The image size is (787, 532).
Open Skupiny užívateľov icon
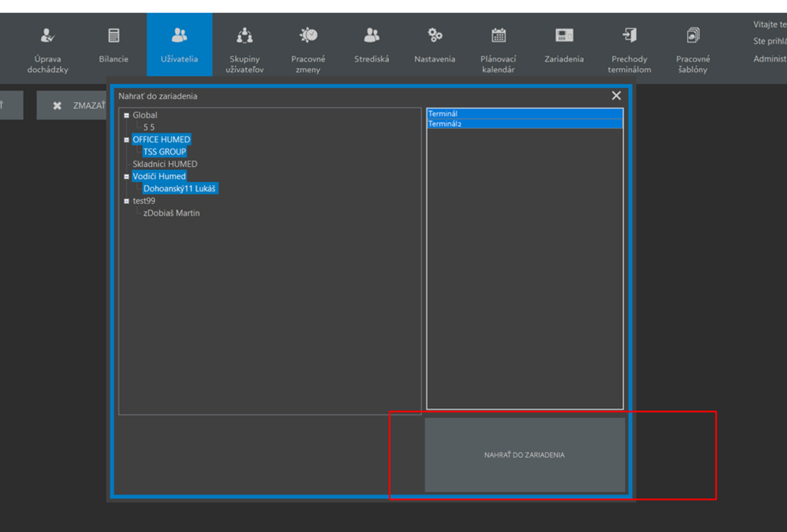pyautogui.click(x=244, y=35)
